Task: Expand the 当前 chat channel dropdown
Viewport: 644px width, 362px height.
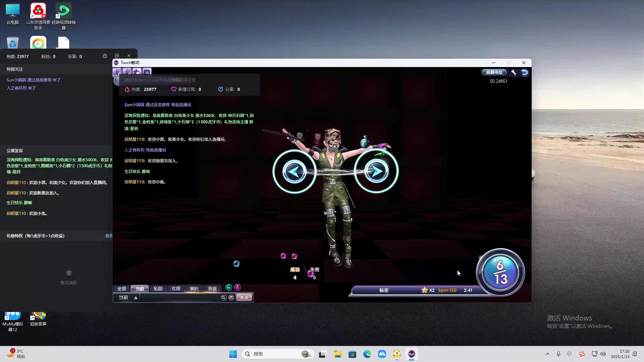Action: coord(136,298)
